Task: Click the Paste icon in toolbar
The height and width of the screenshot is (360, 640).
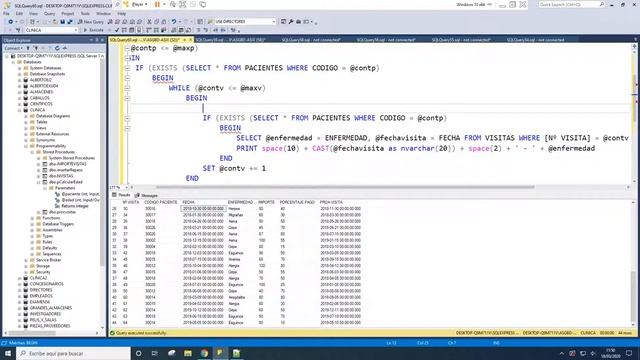Action: point(164,22)
